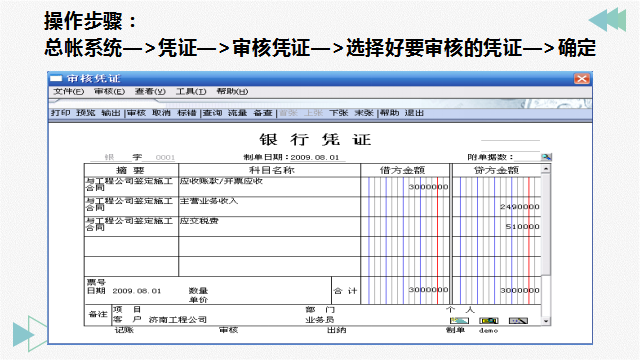Click the 审核 toolbar button
This screenshot has width=640, height=360.
(136, 113)
